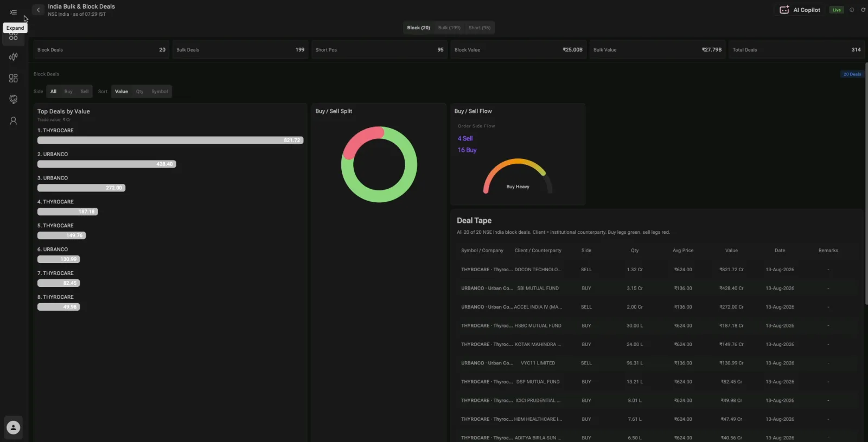Filter block deals by Sell side

[85, 92]
